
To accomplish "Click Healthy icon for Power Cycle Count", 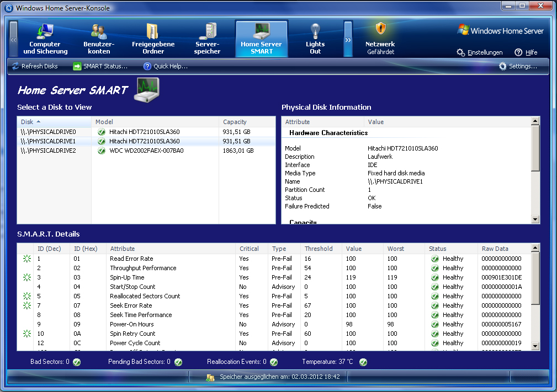I will click(x=435, y=343).
